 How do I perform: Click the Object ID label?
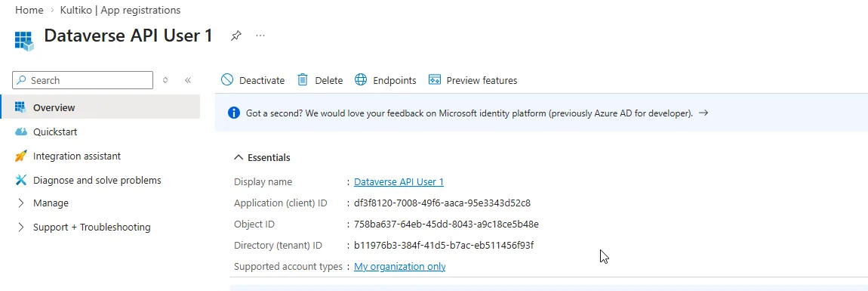[x=254, y=224]
